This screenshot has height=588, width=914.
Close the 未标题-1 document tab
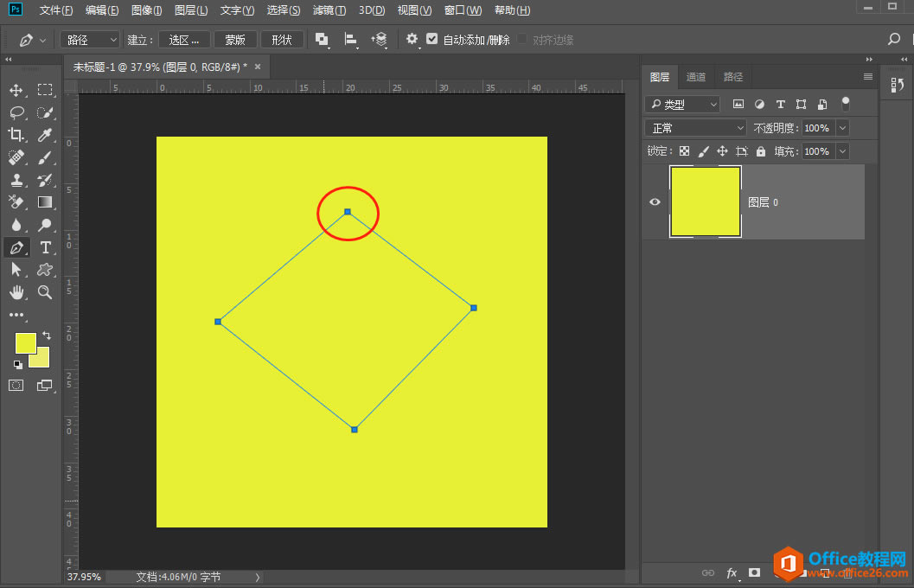[258, 67]
